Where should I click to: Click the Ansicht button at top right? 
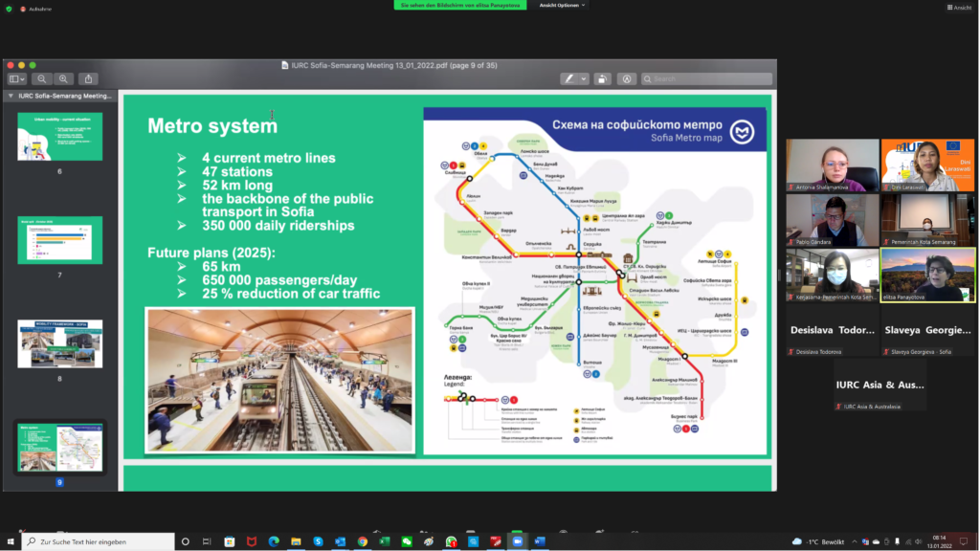[958, 8]
